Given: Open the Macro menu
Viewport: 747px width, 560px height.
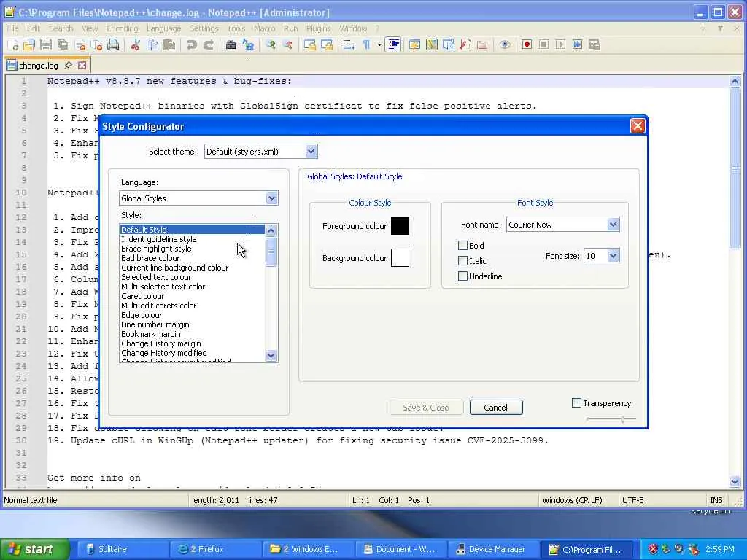Looking at the screenshot, I should (264, 28).
